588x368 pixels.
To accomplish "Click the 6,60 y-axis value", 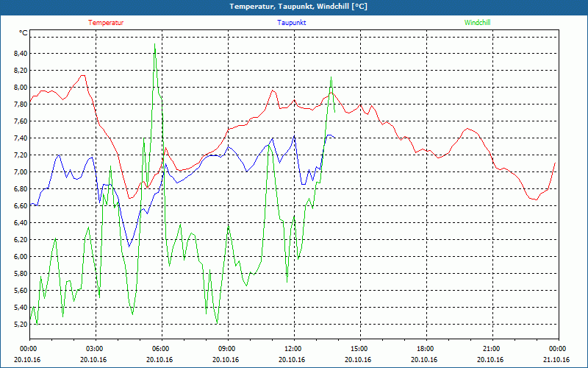I will [21, 206].
